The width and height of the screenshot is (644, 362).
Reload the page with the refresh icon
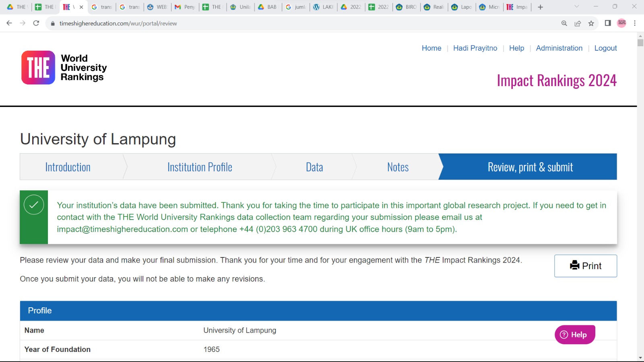[36, 23]
